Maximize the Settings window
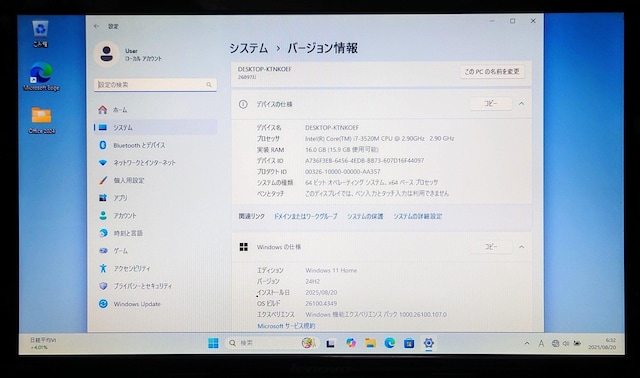Image resolution: width=640 pixels, height=378 pixels. tap(512, 21)
